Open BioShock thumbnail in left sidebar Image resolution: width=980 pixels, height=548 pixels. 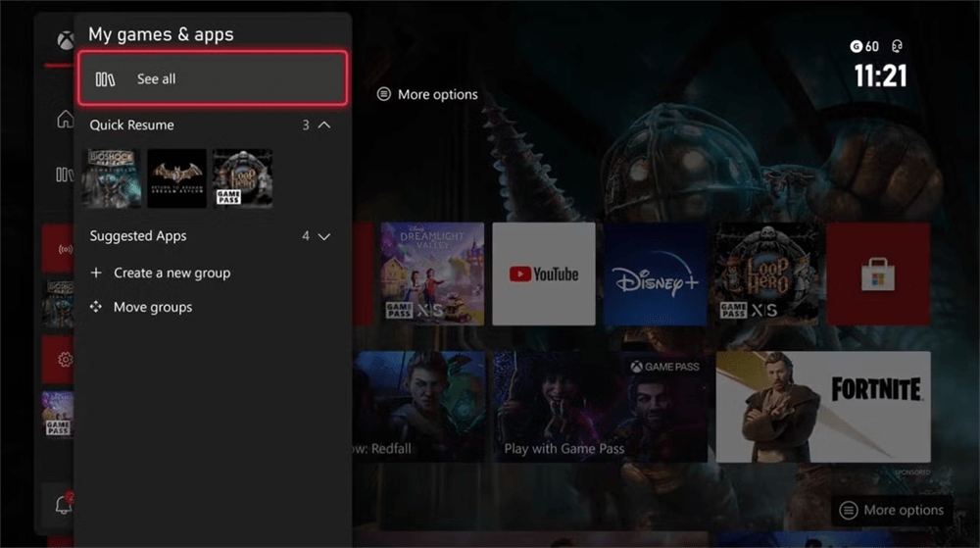[x=58, y=304]
